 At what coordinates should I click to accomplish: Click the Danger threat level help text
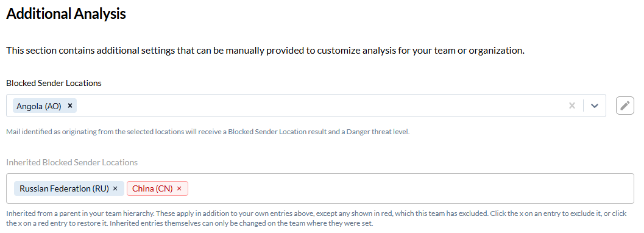pyautogui.click(x=208, y=132)
